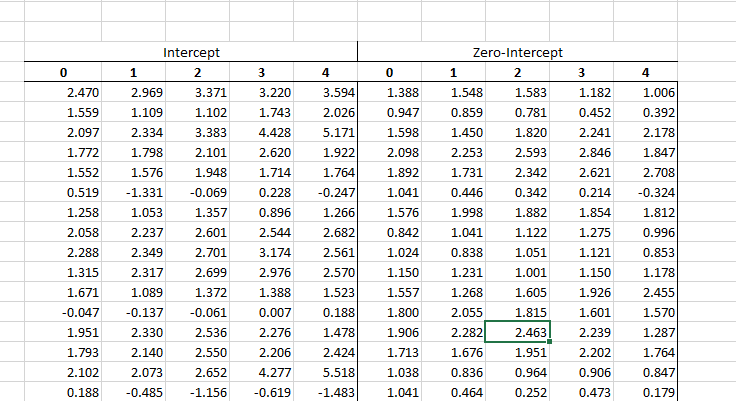This screenshot has height=401, width=736.
Task: Select the cell containing 1.559
Action: coord(63,112)
